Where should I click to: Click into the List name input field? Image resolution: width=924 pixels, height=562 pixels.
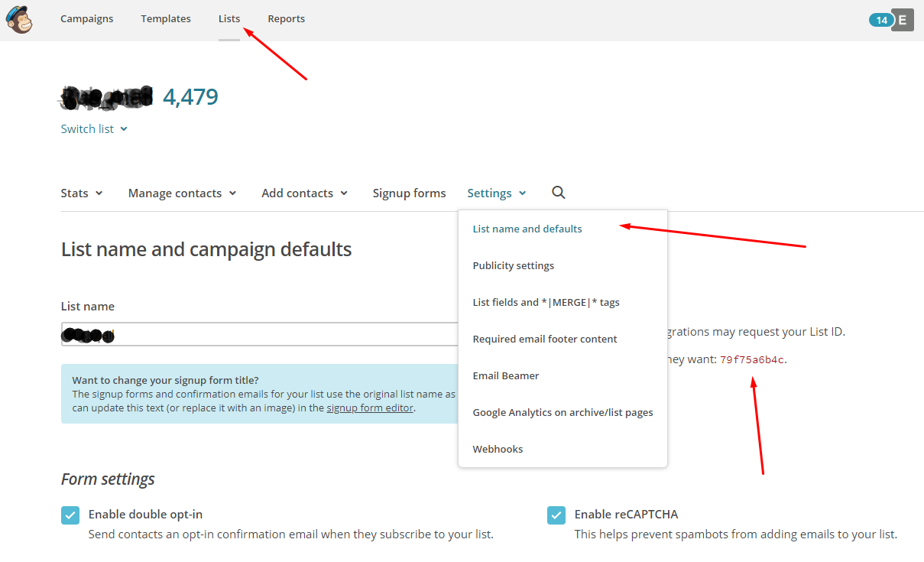click(x=260, y=334)
